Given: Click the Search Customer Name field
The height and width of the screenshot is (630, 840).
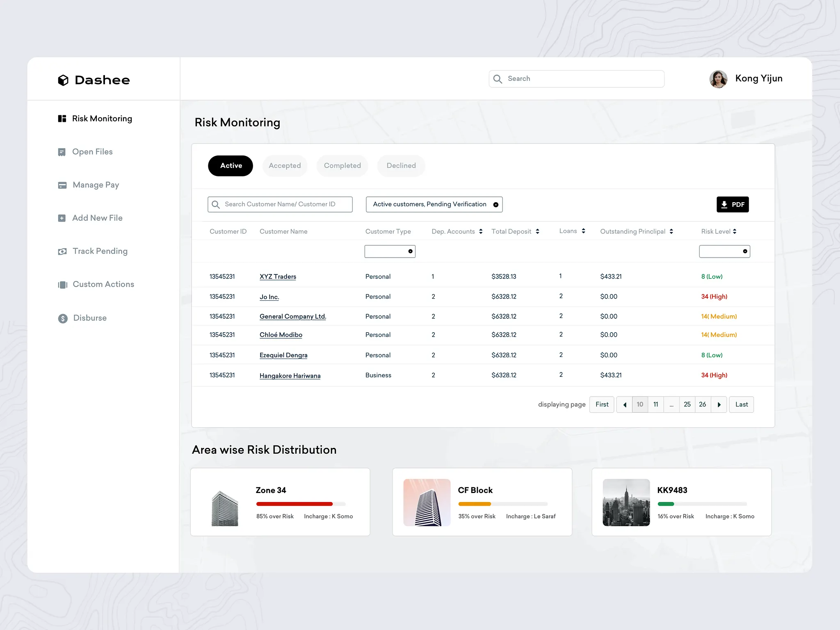Looking at the screenshot, I should pyautogui.click(x=280, y=204).
